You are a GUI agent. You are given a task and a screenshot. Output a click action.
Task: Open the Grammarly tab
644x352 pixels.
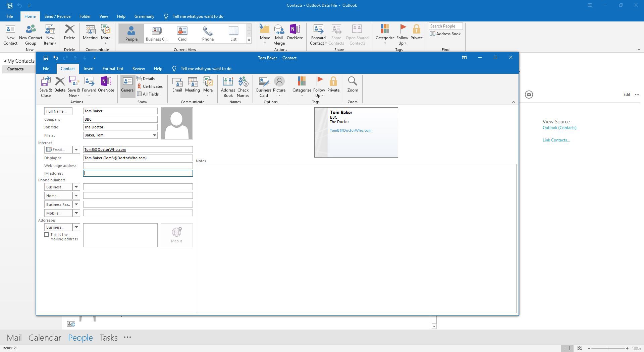(144, 16)
